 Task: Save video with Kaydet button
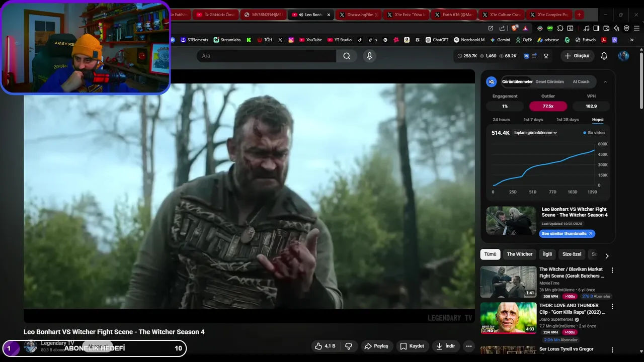412,346
